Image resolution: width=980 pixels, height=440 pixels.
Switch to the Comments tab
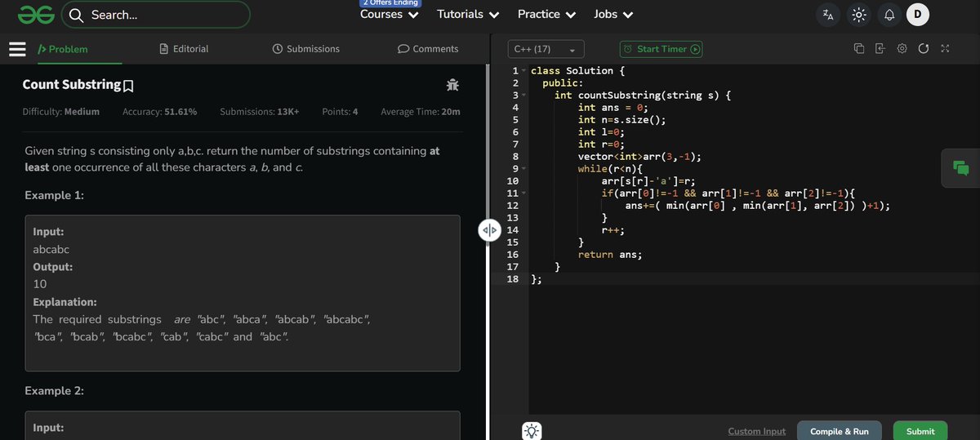428,49
